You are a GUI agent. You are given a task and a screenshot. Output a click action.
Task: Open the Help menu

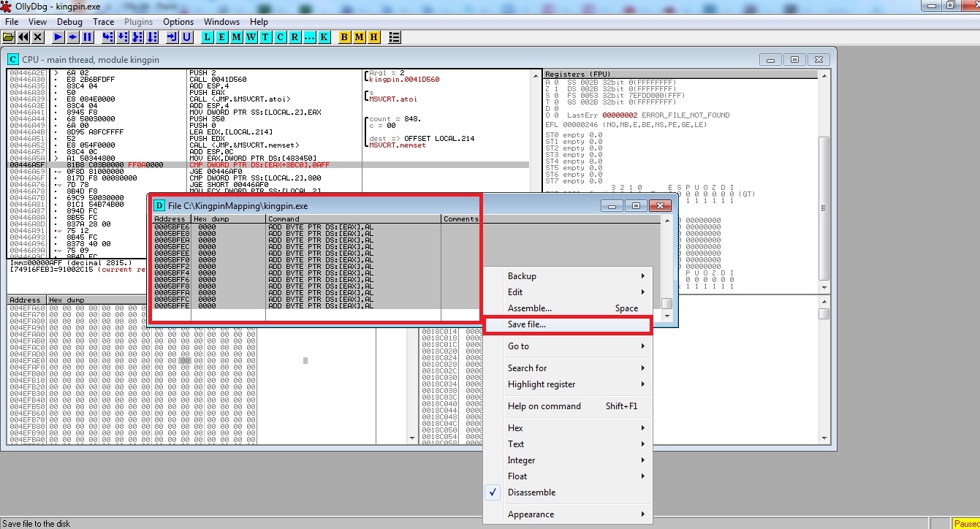[259, 22]
